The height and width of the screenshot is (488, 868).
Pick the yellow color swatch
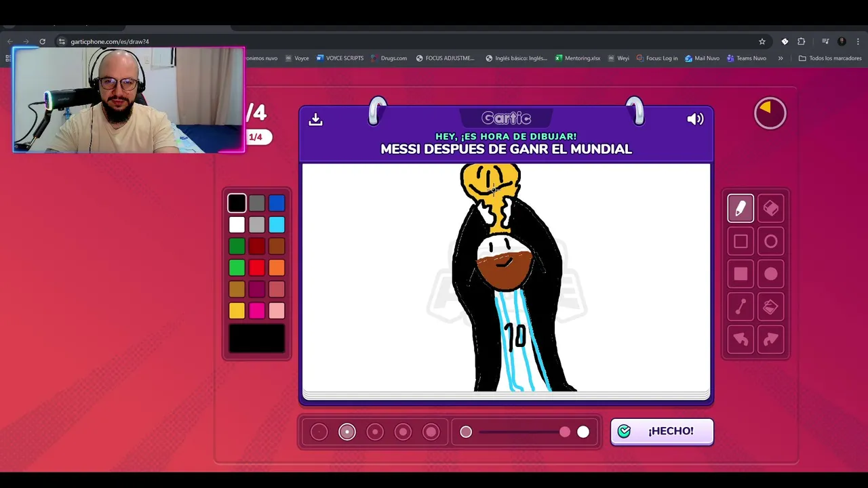[x=237, y=310]
